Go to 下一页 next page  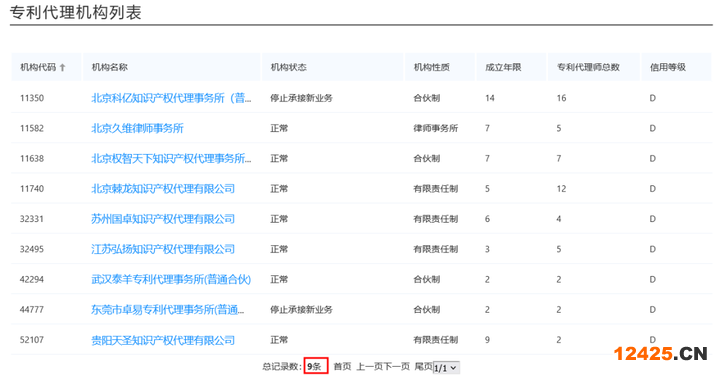pos(396,366)
